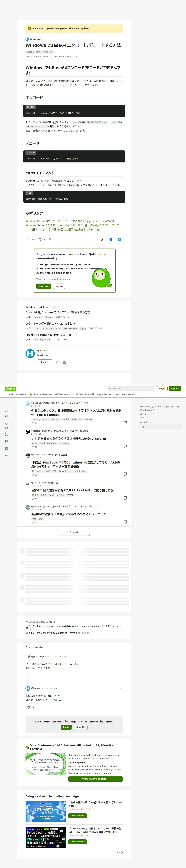
Task: Like the halpas reply comment
Action: pyautogui.click(x=28, y=707)
